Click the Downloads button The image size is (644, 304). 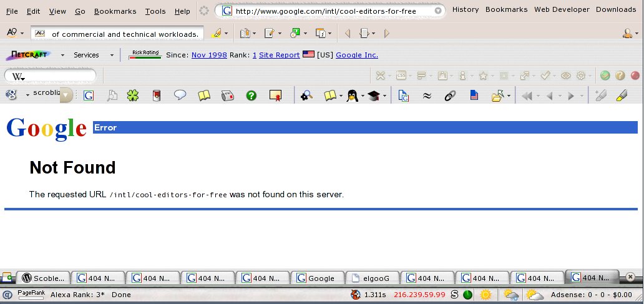(x=616, y=9)
